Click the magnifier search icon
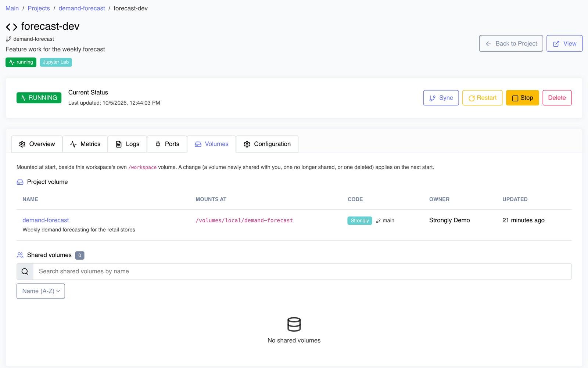This screenshot has width=588, height=368. 25,271
